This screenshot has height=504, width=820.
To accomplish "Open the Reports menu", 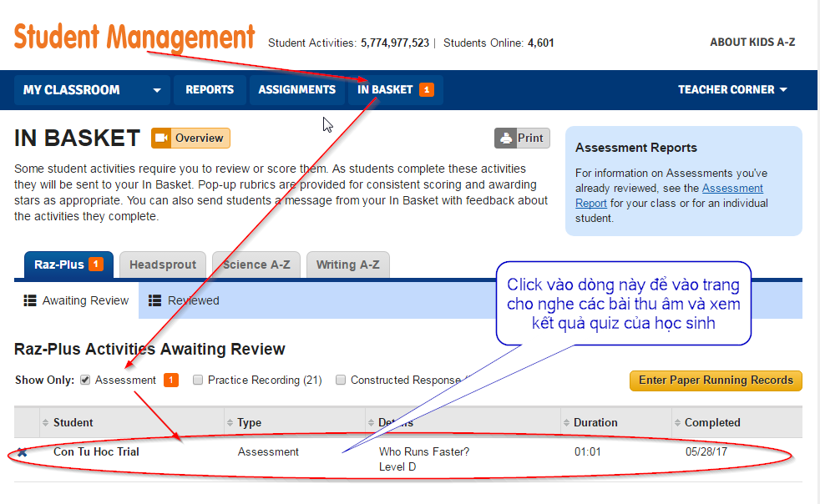I will [x=210, y=90].
